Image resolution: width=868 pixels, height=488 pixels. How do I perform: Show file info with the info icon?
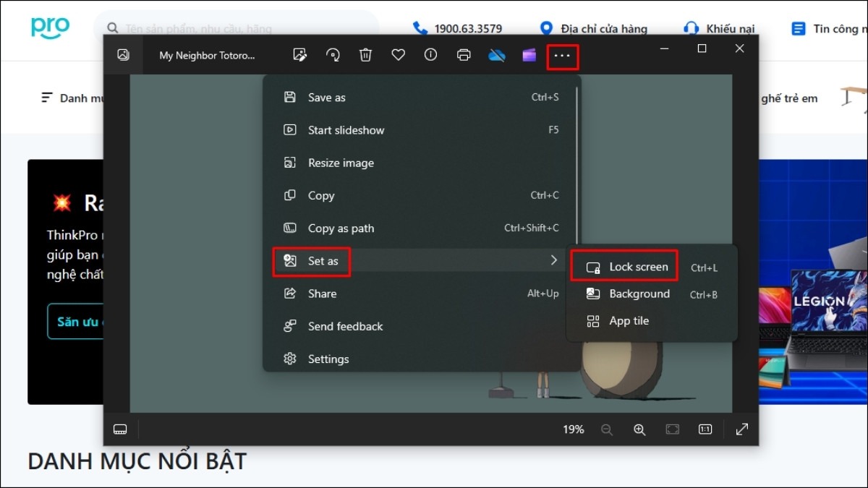430,55
